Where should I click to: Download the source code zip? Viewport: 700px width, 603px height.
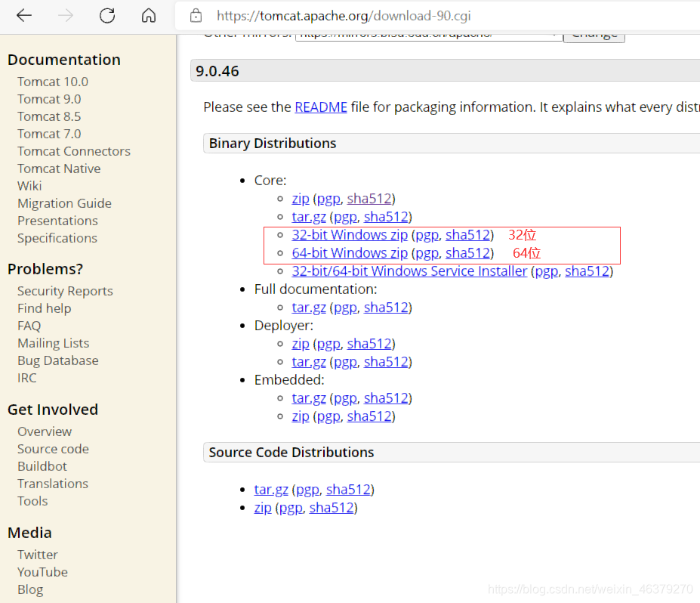coord(263,509)
